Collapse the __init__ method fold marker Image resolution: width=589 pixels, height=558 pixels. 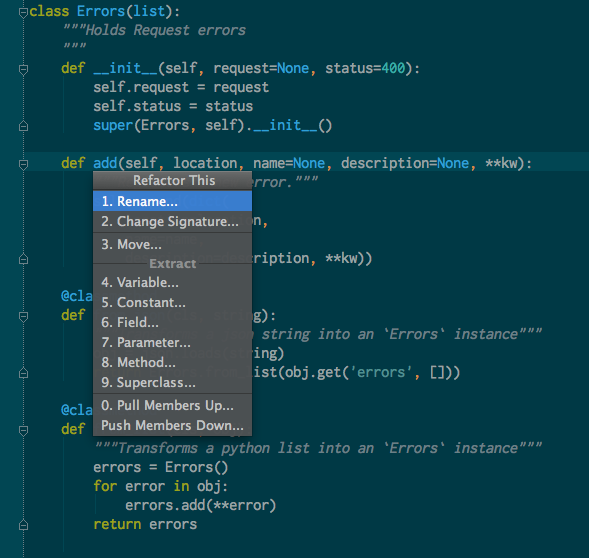[x=23, y=70]
